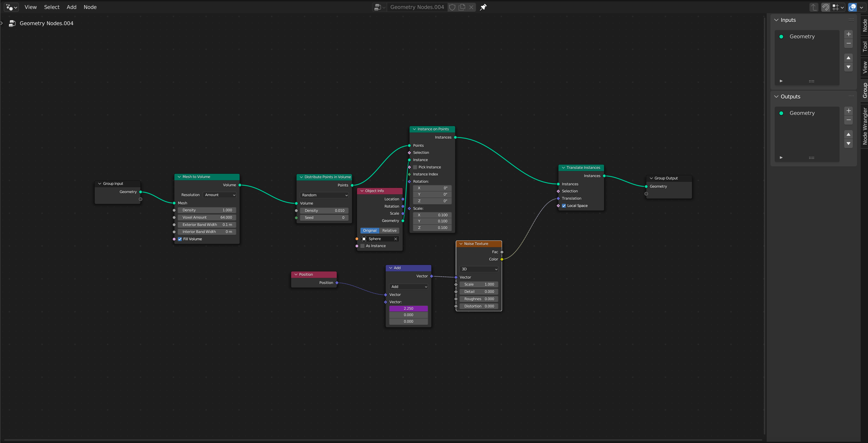The width and height of the screenshot is (868, 443).
Task: Click the Noise Texture Scale slider
Action: click(x=479, y=284)
